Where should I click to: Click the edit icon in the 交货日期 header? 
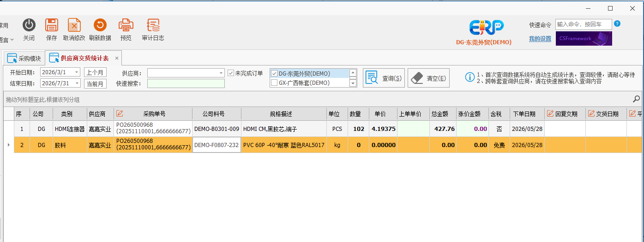591,113
